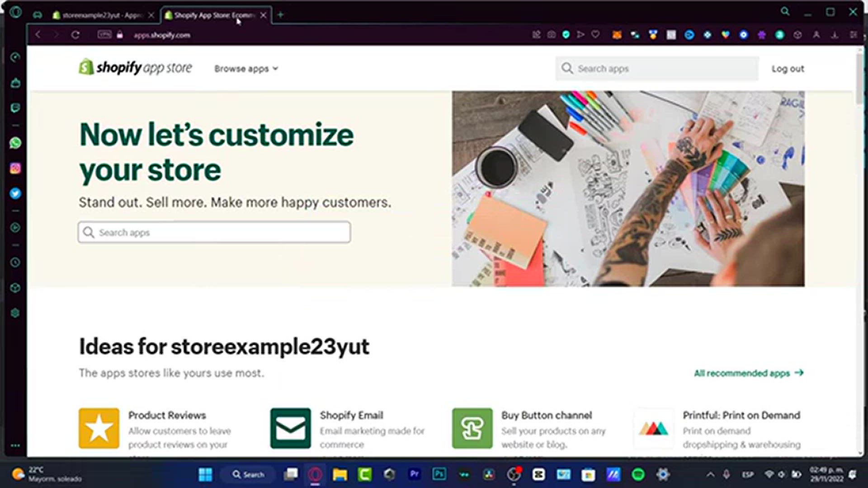Close the storeexample23yut tab

[x=151, y=15]
